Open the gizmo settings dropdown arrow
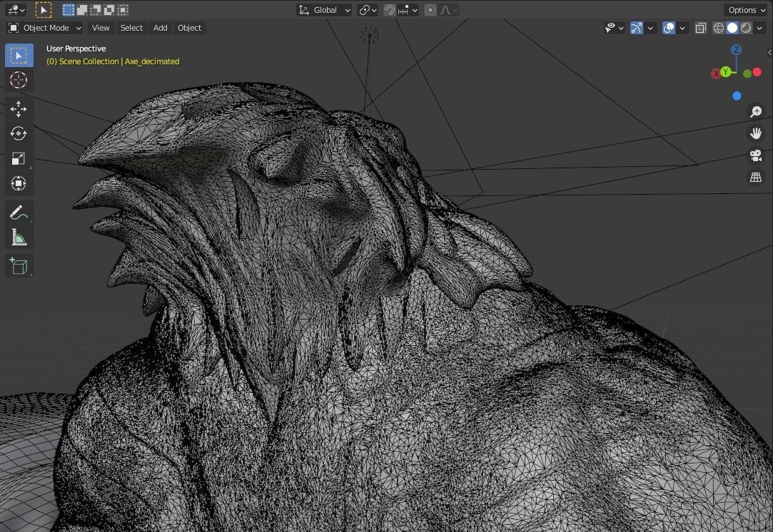 tap(650, 28)
